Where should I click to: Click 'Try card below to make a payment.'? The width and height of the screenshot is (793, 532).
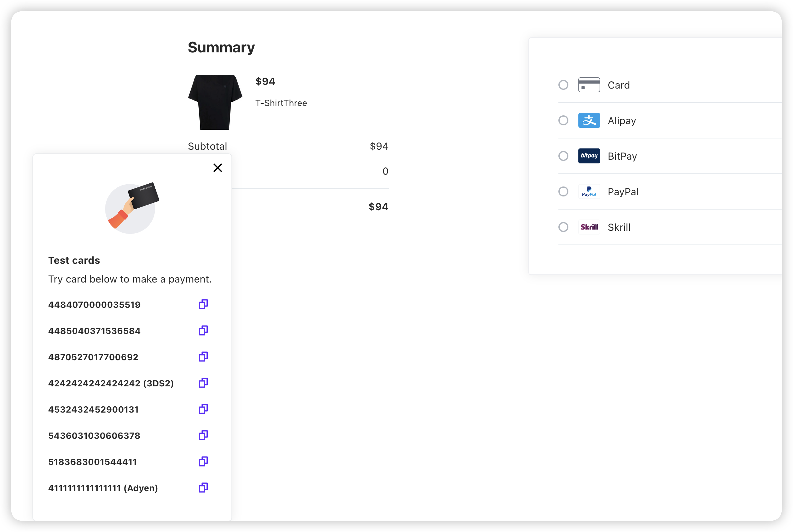(130, 279)
